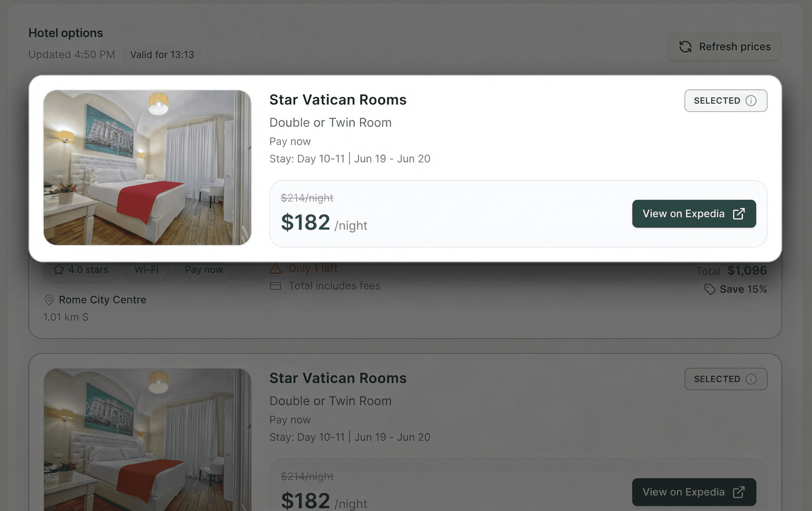
Task: Open the Rome City Centre location link
Action: (x=102, y=300)
